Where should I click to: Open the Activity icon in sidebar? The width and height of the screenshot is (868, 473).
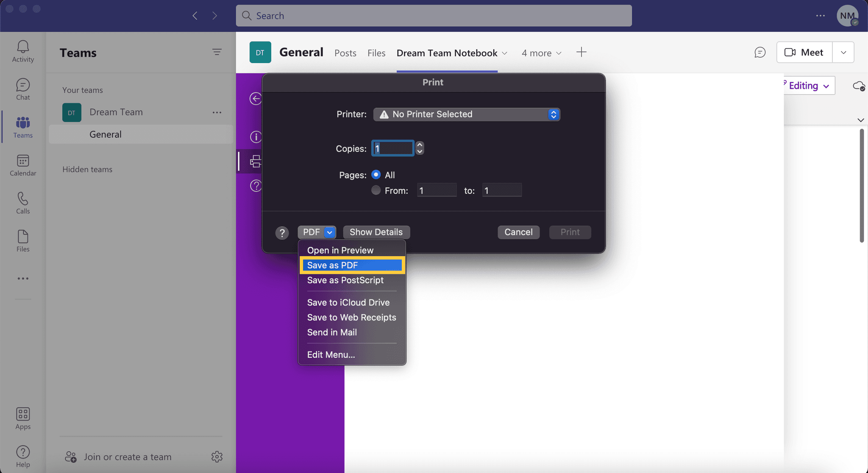[x=23, y=51]
